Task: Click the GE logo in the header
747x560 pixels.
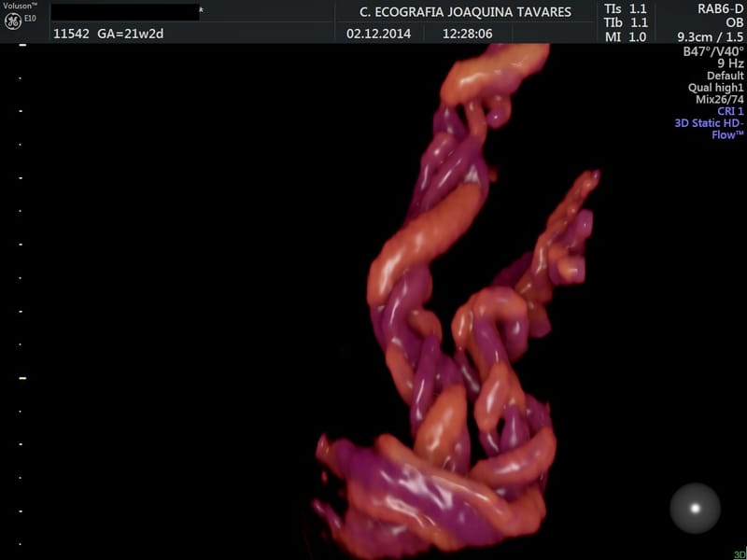Action: (x=13, y=22)
